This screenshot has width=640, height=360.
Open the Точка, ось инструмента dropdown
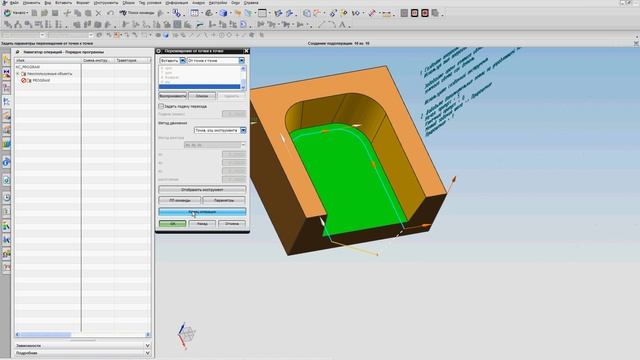tap(220, 130)
